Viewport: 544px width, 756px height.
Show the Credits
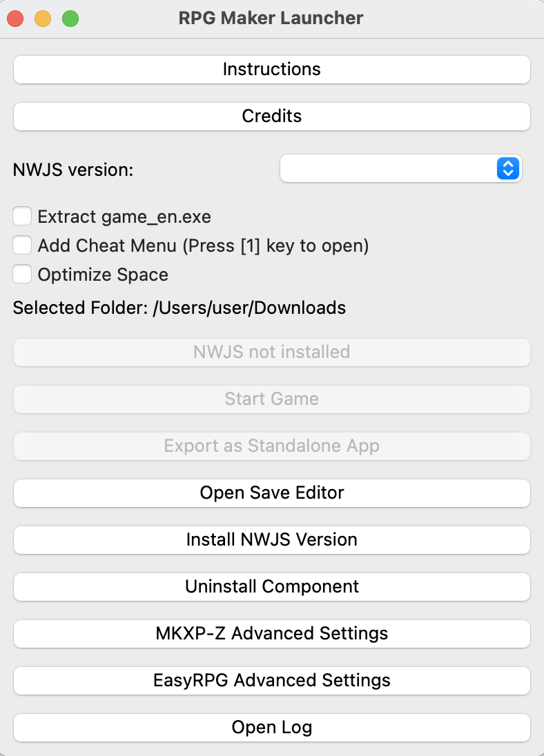pyautogui.click(x=272, y=116)
